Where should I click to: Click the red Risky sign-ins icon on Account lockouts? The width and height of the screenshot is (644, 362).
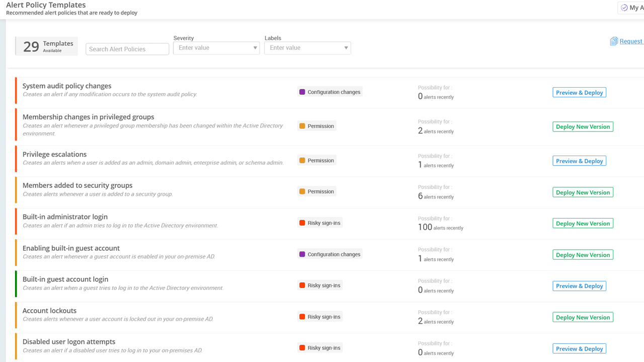(x=302, y=316)
